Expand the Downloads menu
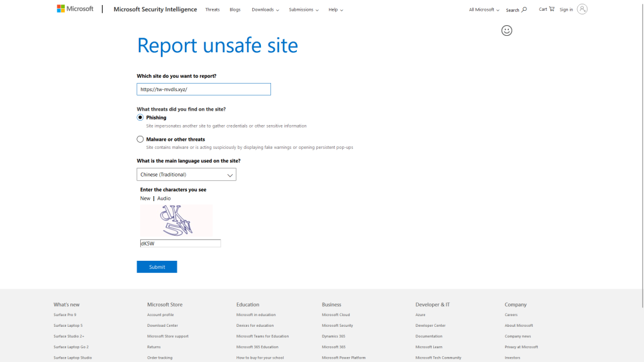 (265, 9)
